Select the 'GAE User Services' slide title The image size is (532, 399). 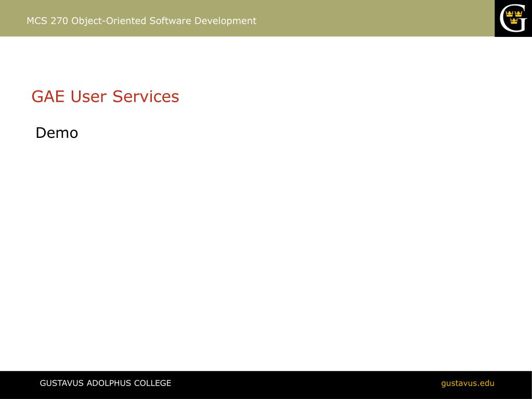click(x=105, y=96)
